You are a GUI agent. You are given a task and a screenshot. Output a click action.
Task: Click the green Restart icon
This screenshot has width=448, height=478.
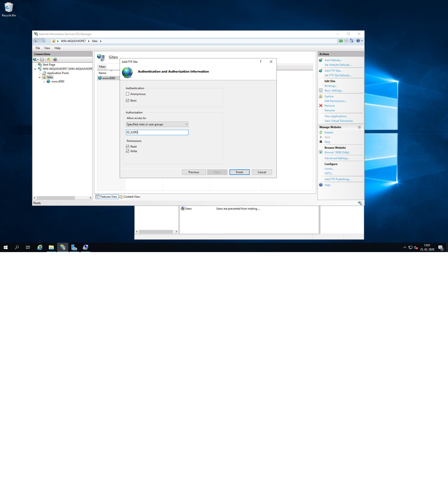pos(321,133)
